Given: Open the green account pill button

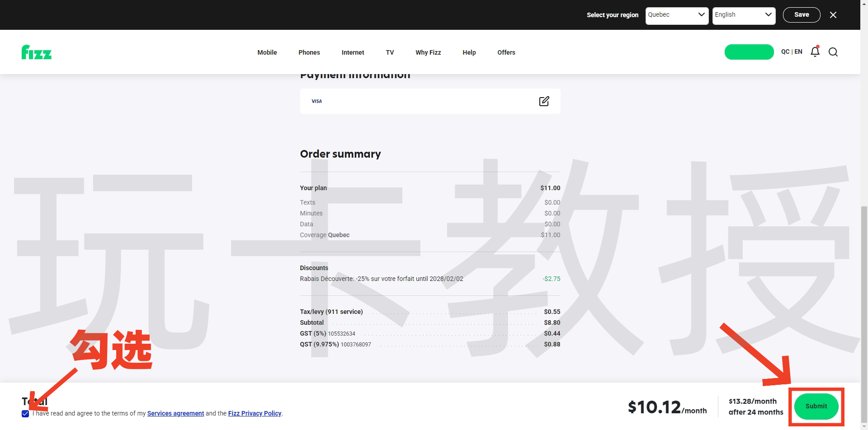Looking at the screenshot, I should coord(749,51).
